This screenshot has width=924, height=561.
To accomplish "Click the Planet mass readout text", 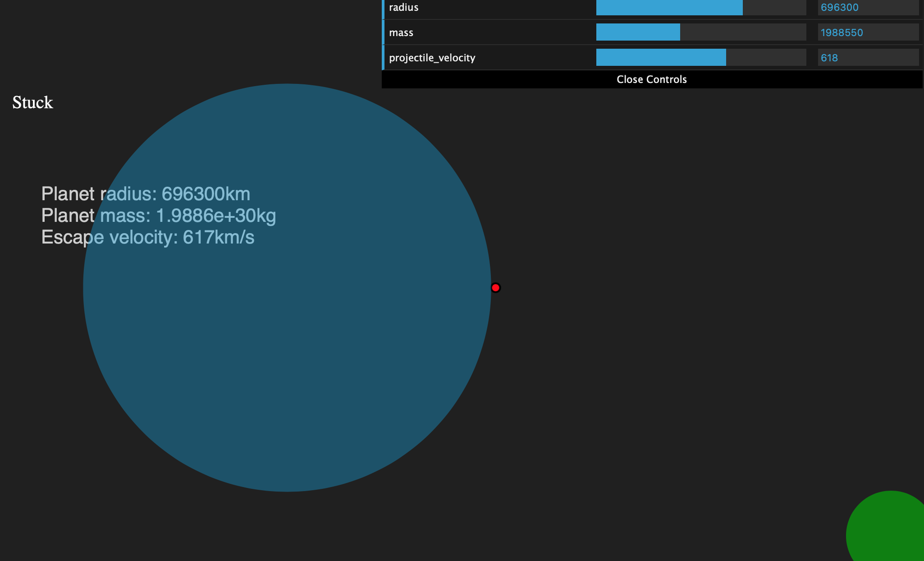I will coord(158,216).
